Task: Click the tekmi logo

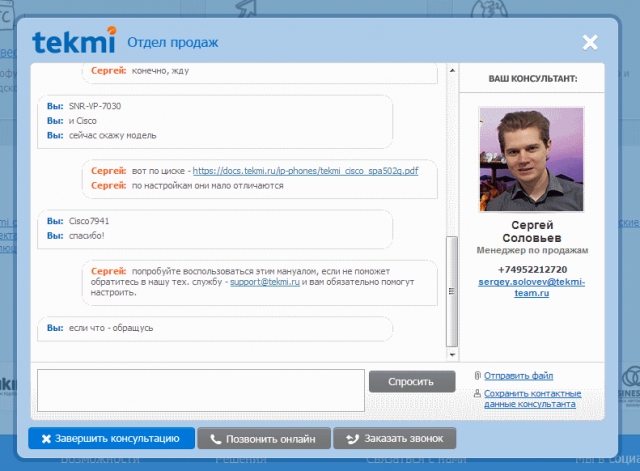Action: pyautogui.click(x=74, y=40)
